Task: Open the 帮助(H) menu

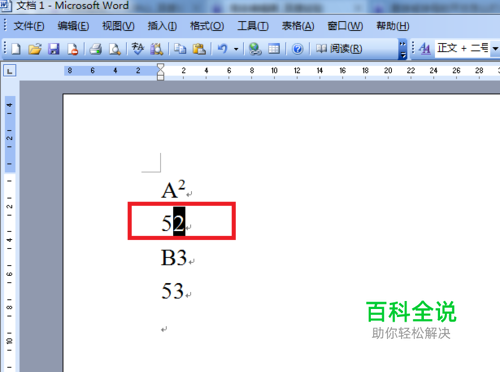Action: (393, 26)
